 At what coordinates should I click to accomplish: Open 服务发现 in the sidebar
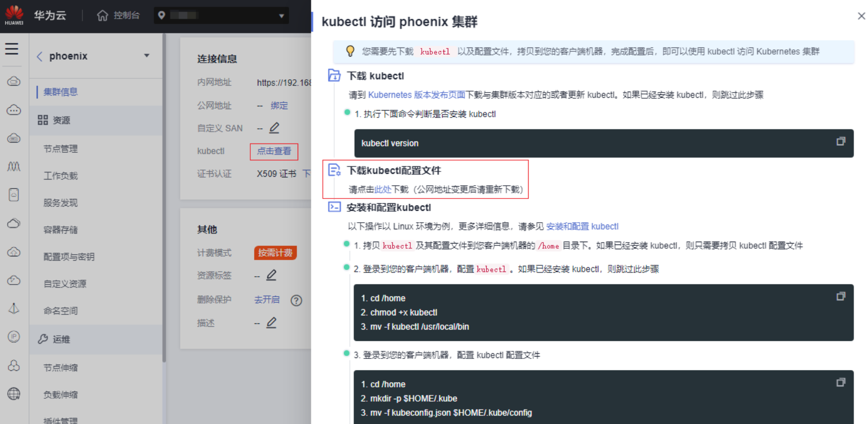point(60,203)
